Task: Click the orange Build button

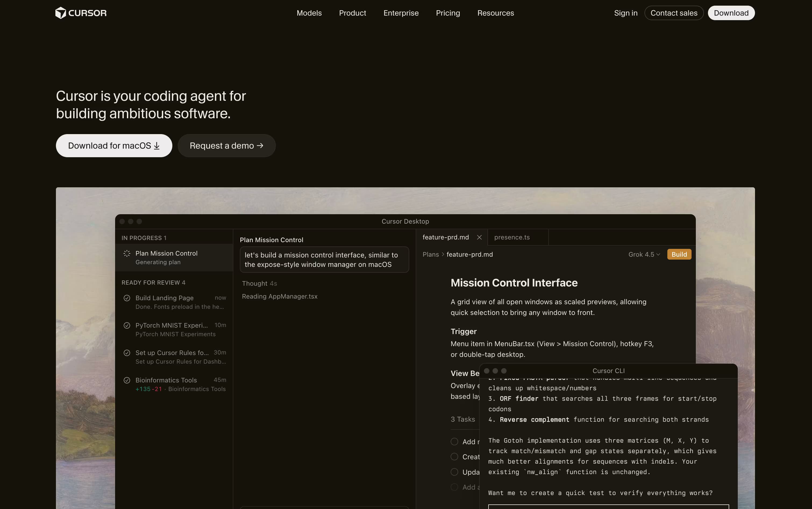Action: (x=679, y=254)
